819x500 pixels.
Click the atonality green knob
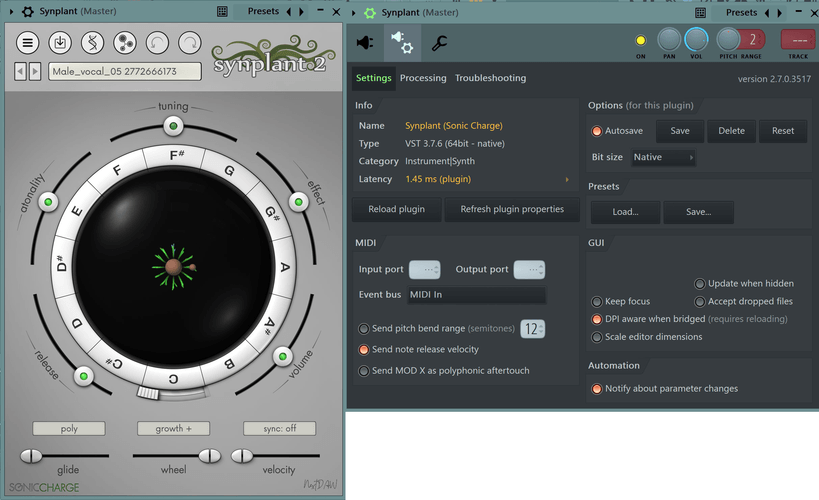[48, 202]
